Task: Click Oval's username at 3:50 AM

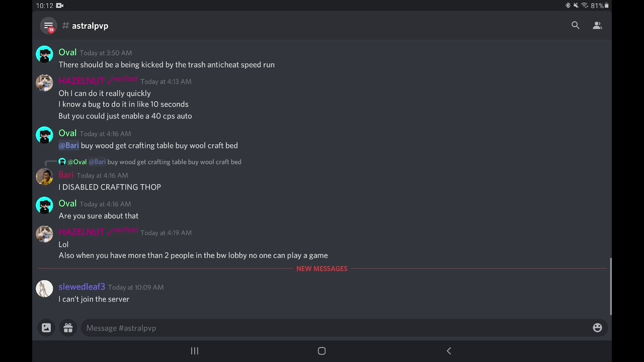Action: [x=67, y=52]
